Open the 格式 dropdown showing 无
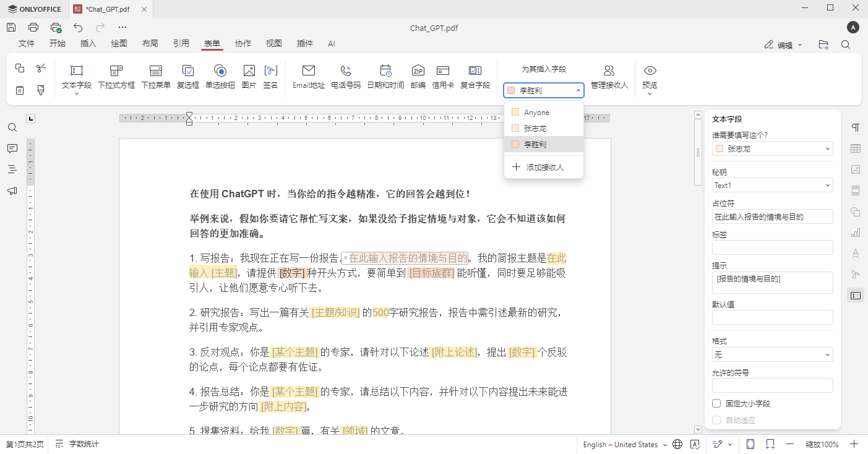This screenshot has width=868, height=454. [x=772, y=354]
